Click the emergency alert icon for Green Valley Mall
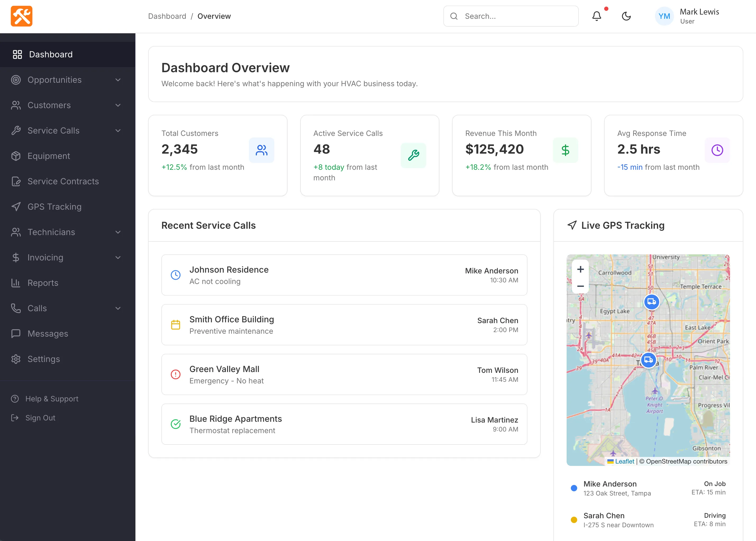This screenshot has width=756, height=541. [x=176, y=374]
